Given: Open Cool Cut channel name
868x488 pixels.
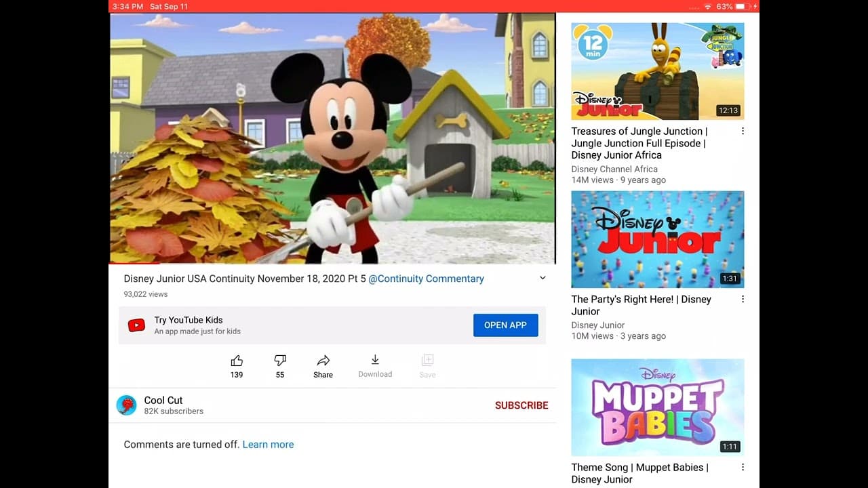Looking at the screenshot, I should tap(163, 400).
